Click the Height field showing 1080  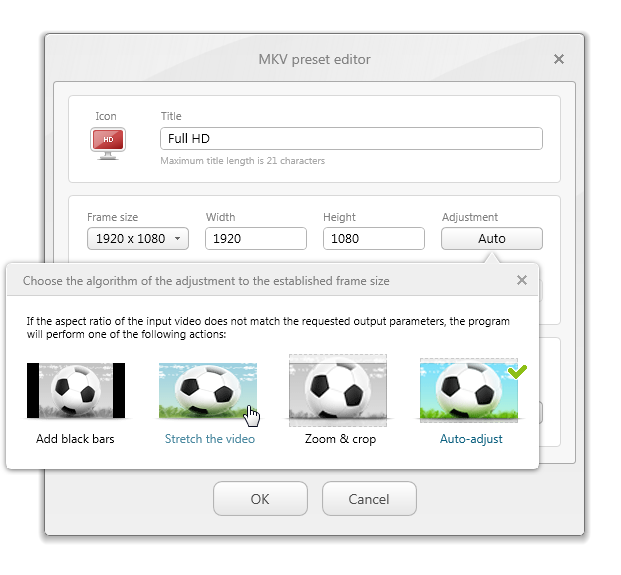click(x=374, y=238)
